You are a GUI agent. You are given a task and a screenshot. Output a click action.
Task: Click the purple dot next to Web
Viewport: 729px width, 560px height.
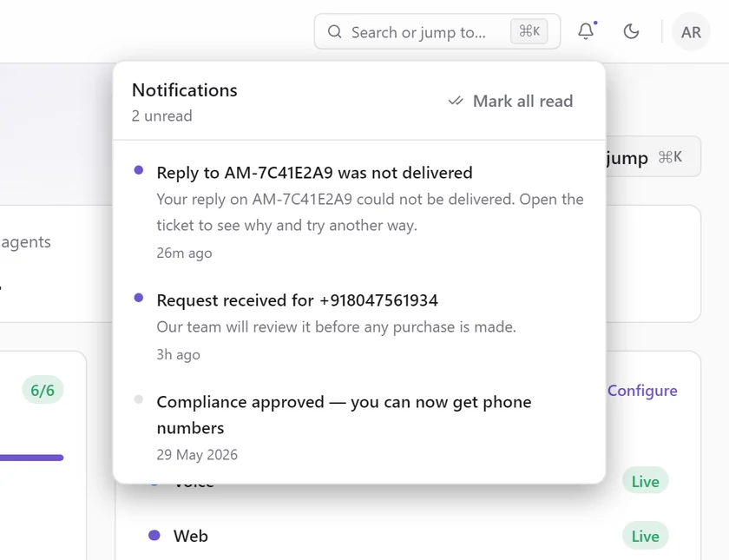pyautogui.click(x=154, y=536)
